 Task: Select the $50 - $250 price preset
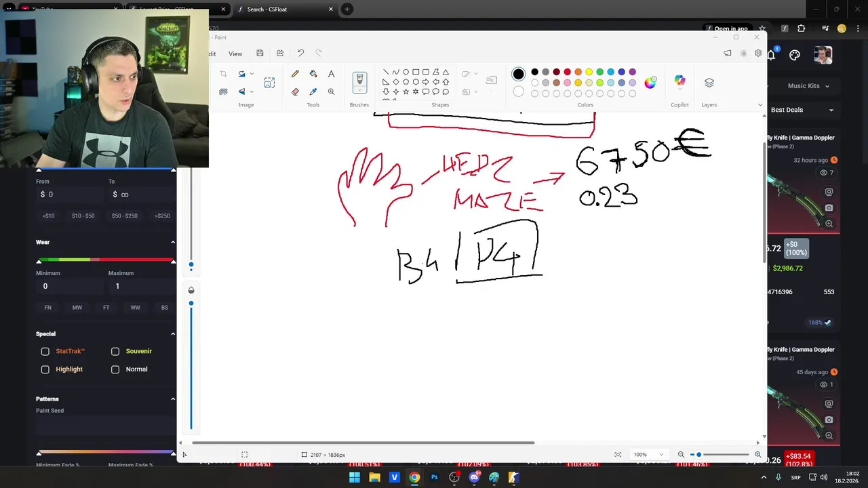pos(125,216)
